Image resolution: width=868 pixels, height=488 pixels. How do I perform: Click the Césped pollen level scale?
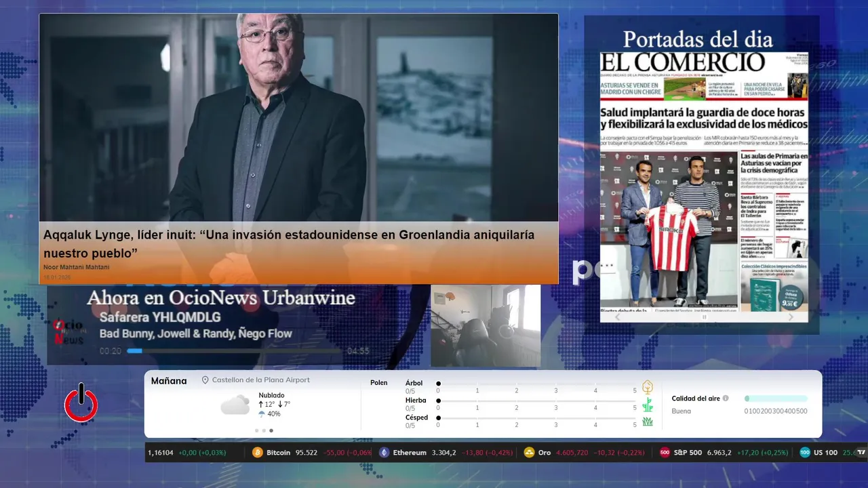(x=536, y=418)
